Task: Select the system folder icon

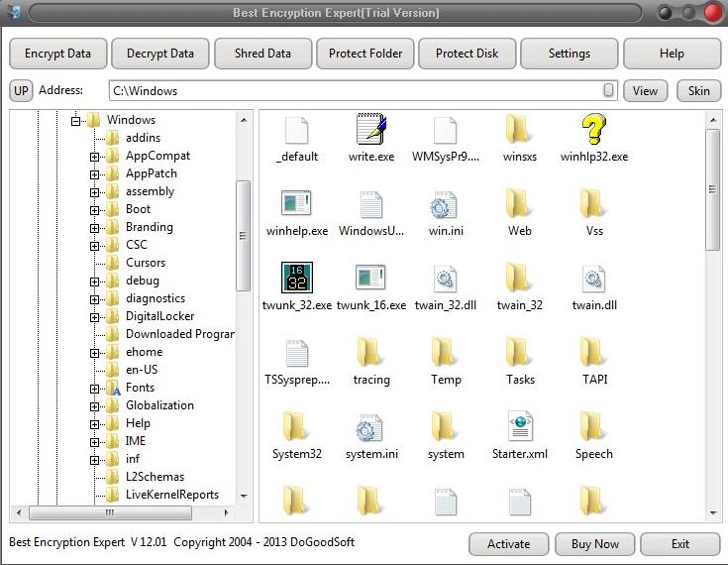Action: pos(445,426)
